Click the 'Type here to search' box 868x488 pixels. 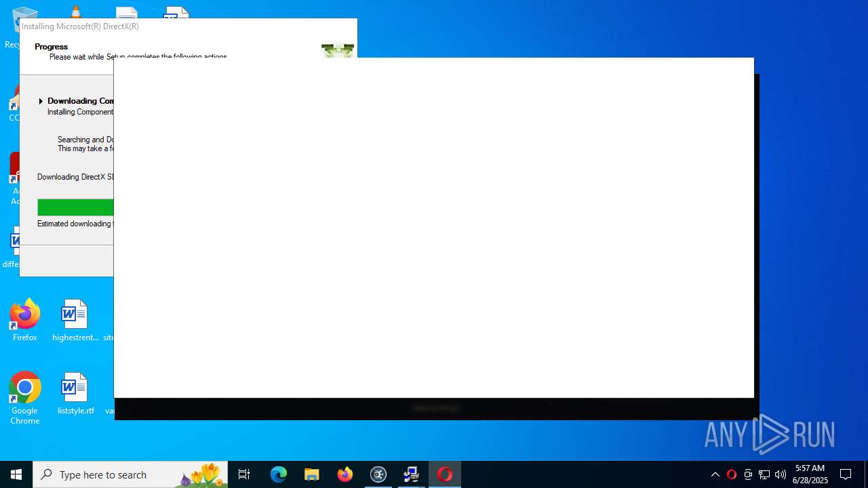point(130,474)
